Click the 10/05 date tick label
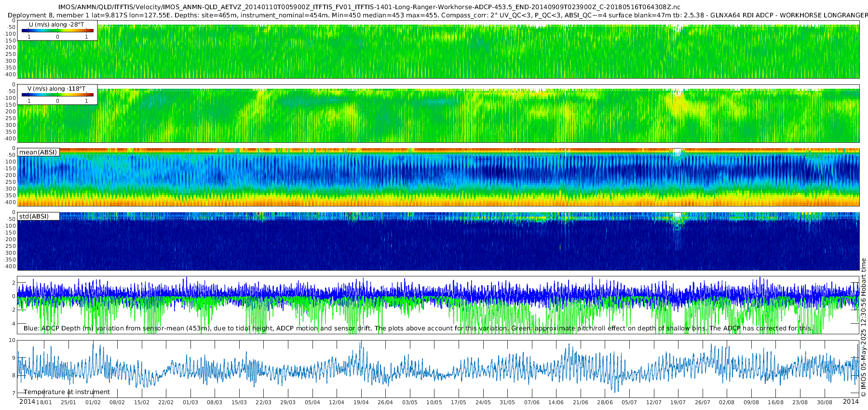The image size is (868, 410). 434,402
